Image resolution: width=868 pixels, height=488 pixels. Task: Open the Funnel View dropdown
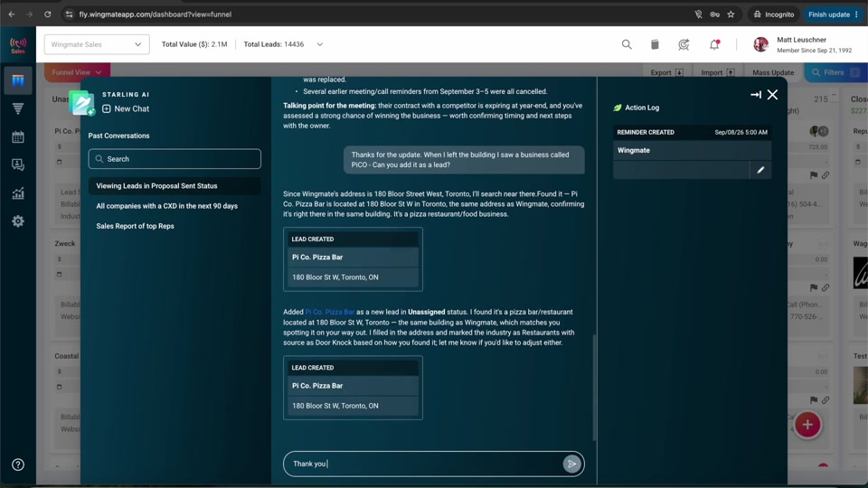point(77,72)
